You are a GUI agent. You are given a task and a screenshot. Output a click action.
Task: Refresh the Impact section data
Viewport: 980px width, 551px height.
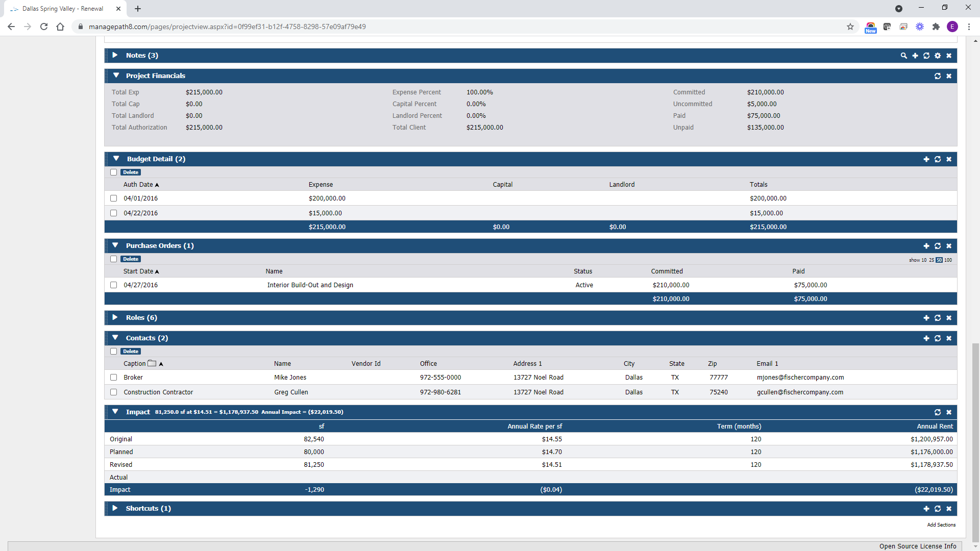938,412
